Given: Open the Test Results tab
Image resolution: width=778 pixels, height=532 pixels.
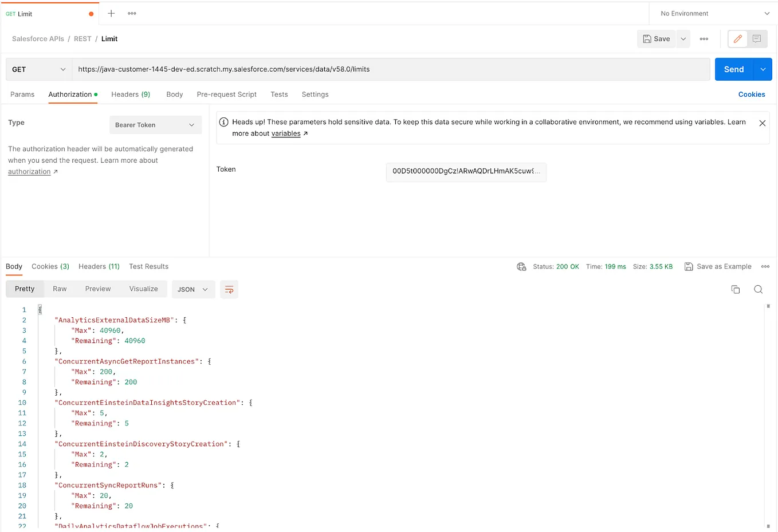Looking at the screenshot, I should coord(148,266).
